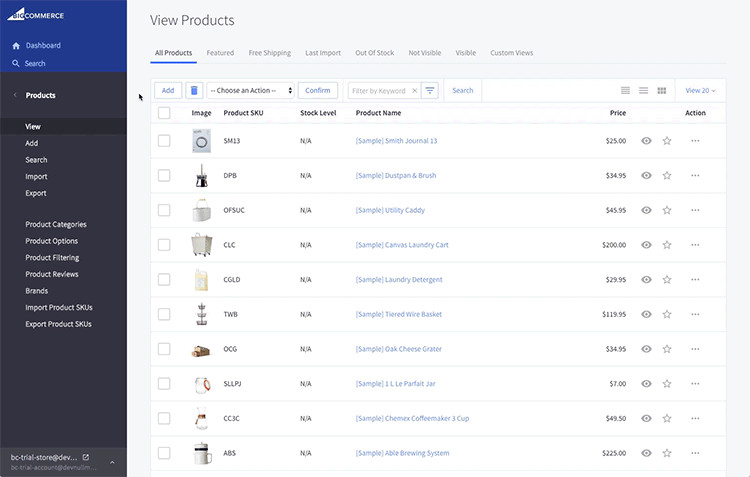Screen dimensions: 750x477
Task: Click the trash delete icon in toolbar
Action: [x=194, y=90]
